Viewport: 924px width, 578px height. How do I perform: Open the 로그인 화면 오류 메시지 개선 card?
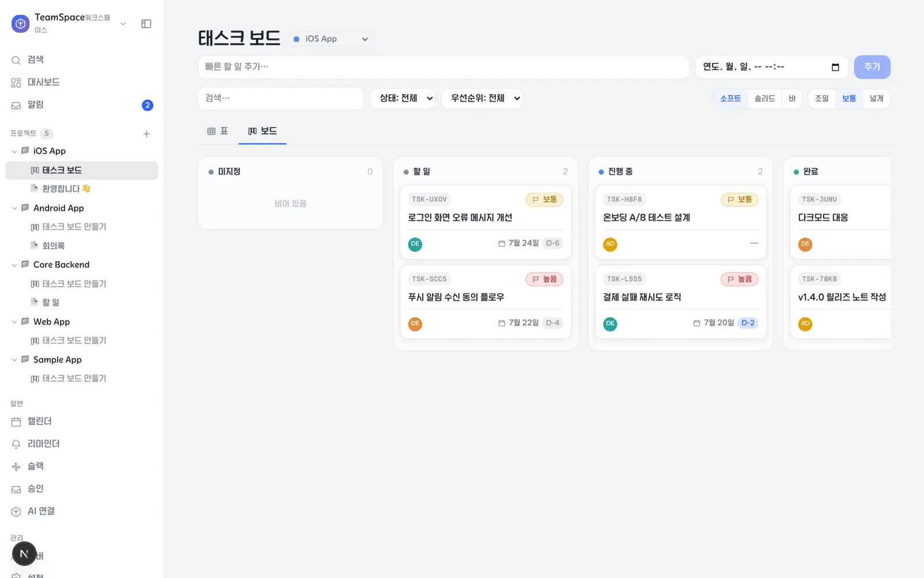486,222
